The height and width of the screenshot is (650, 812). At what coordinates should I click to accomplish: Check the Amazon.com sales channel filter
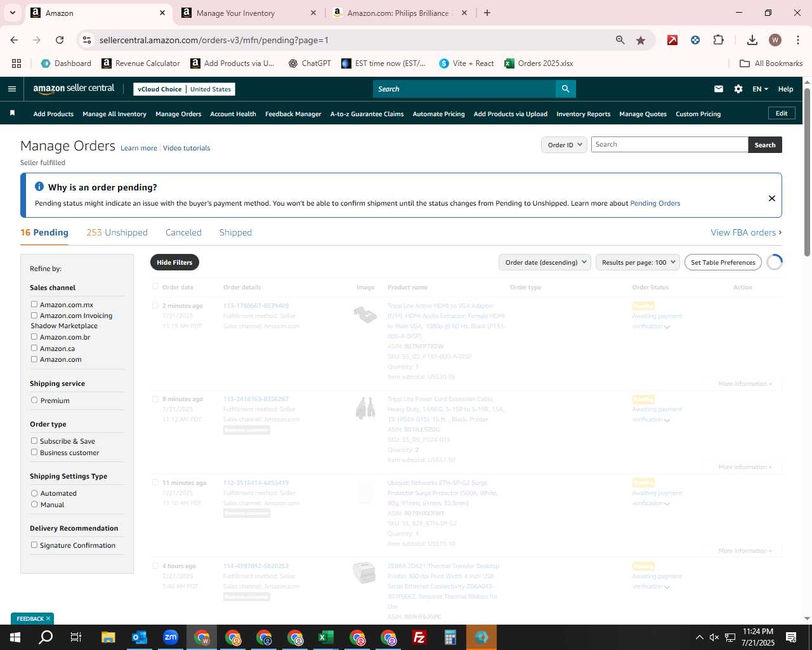click(34, 359)
